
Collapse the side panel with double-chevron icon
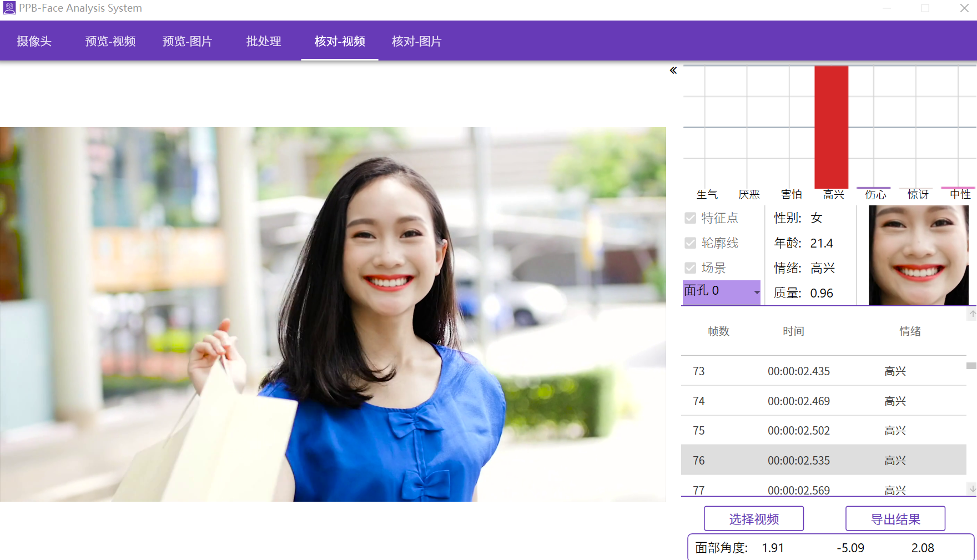pos(673,70)
